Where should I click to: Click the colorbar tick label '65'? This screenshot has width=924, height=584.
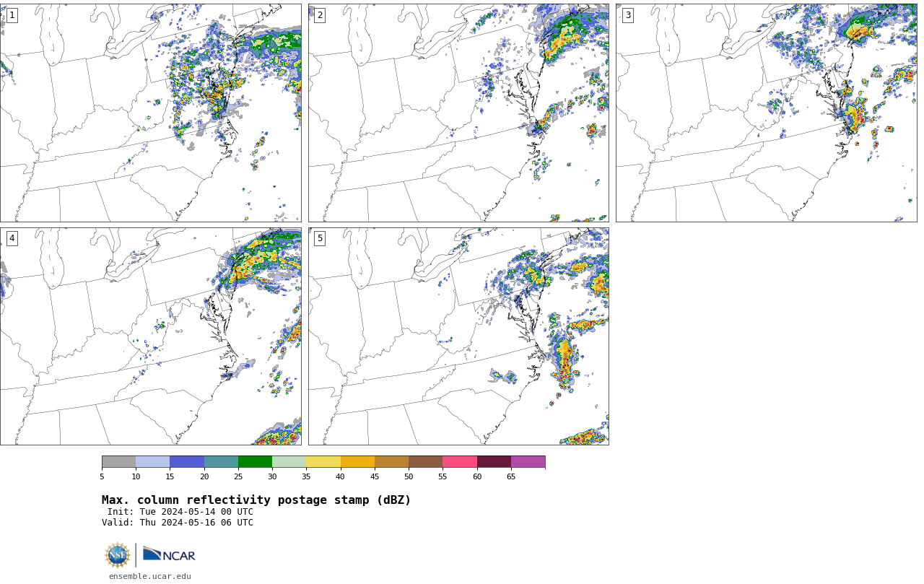click(x=511, y=476)
